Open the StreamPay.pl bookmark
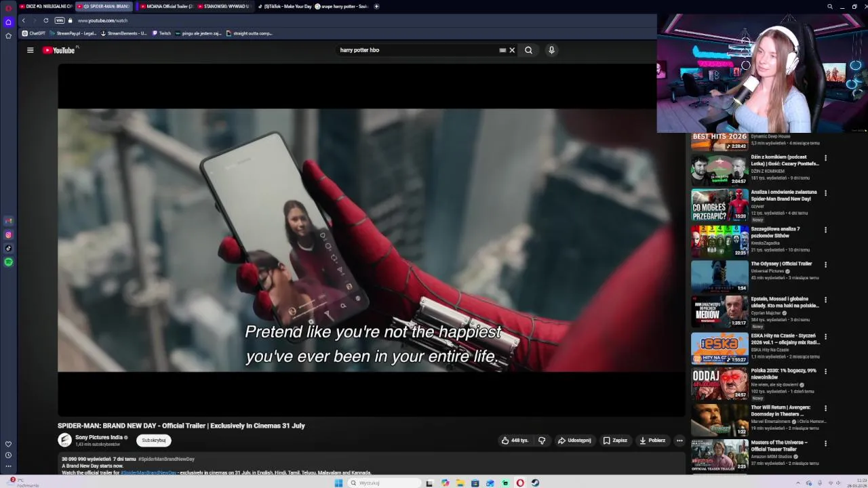This screenshot has width=868, height=488. click(73, 33)
